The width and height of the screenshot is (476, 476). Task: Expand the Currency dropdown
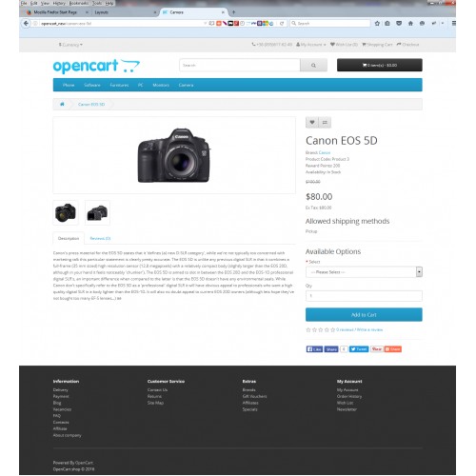70,45
